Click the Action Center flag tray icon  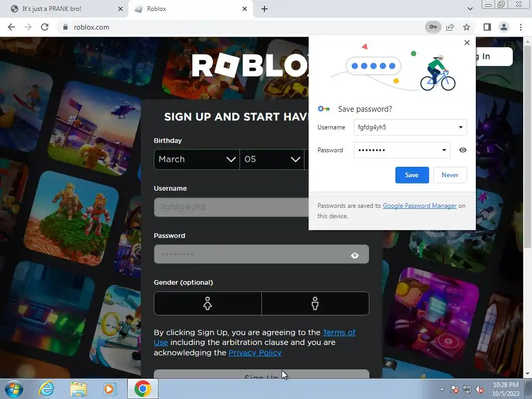coord(455,389)
